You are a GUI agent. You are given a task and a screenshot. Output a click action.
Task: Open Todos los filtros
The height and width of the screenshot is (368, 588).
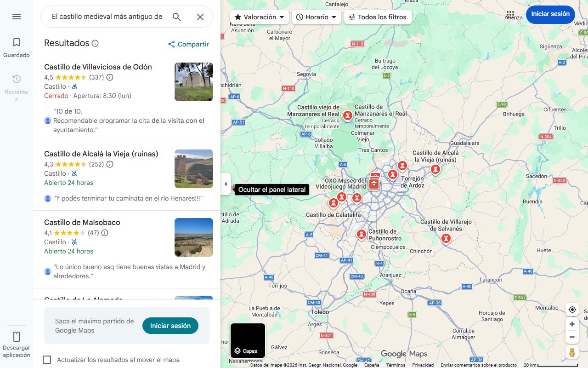click(x=377, y=17)
